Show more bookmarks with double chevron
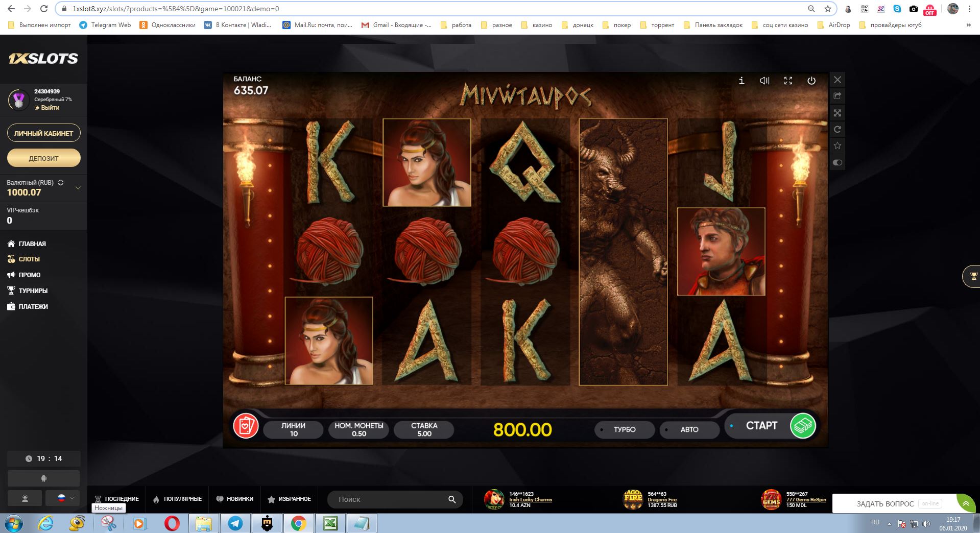Screen dimensions: 980x533 point(969,25)
